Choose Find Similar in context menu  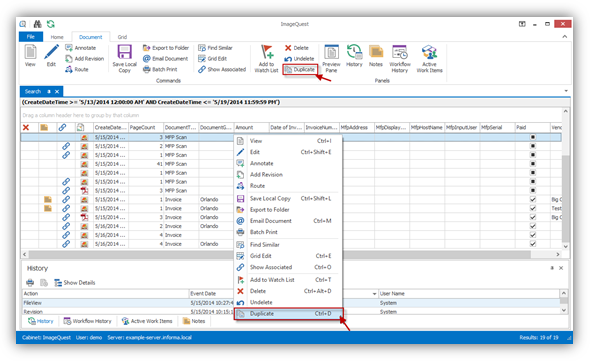(289, 244)
